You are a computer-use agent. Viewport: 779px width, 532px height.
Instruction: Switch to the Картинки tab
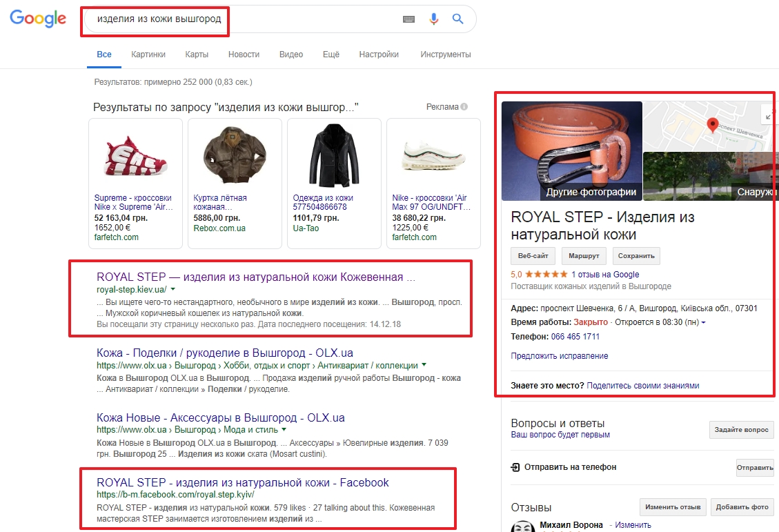148,55
